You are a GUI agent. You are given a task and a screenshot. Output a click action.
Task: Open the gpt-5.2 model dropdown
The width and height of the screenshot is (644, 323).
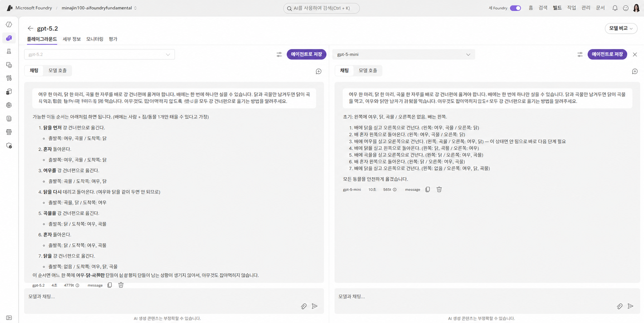[x=99, y=54]
